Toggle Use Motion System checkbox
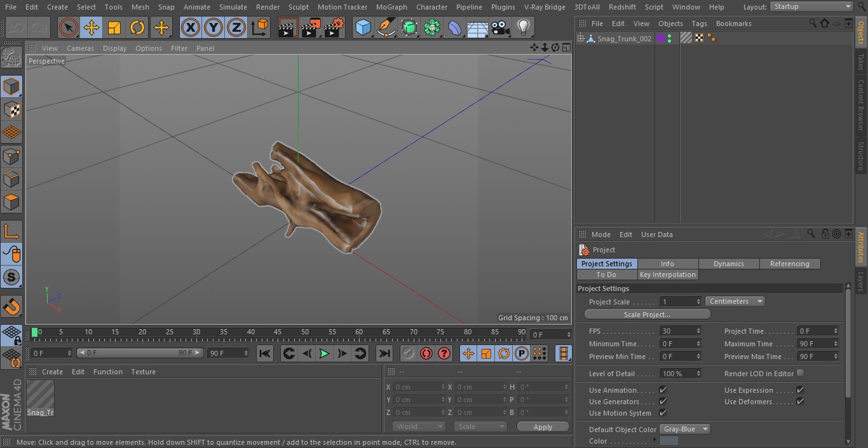This screenshot has width=868, height=448. click(663, 413)
